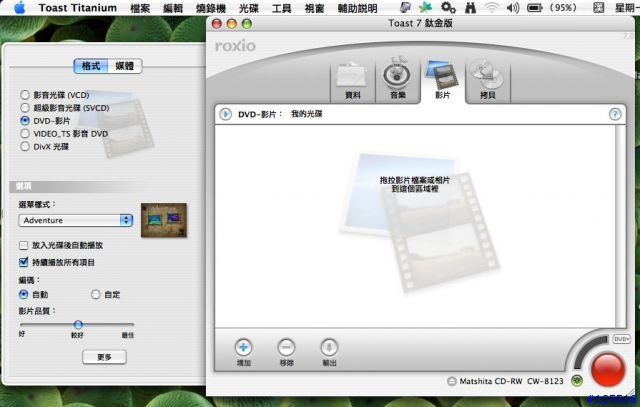Click the 更多 button
640x407 pixels.
104,357
